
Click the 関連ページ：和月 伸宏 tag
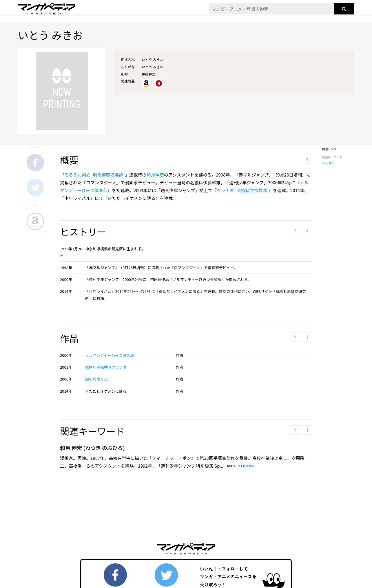pyautogui.click(x=240, y=466)
